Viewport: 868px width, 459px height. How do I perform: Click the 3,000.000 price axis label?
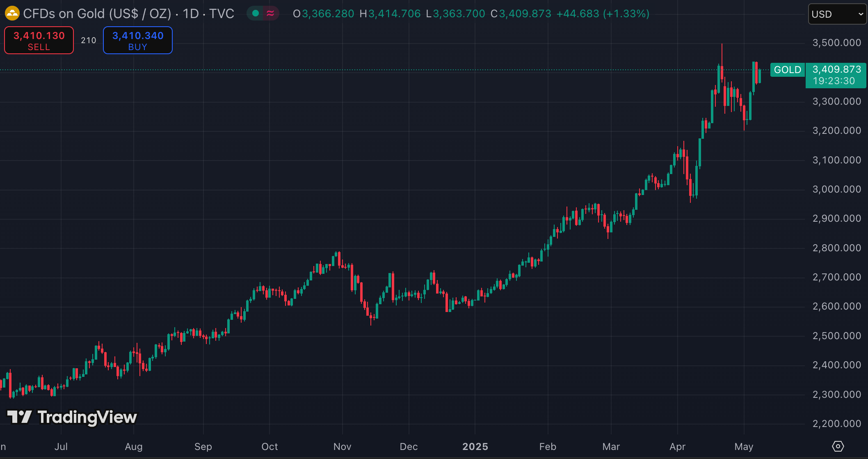pyautogui.click(x=836, y=189)
